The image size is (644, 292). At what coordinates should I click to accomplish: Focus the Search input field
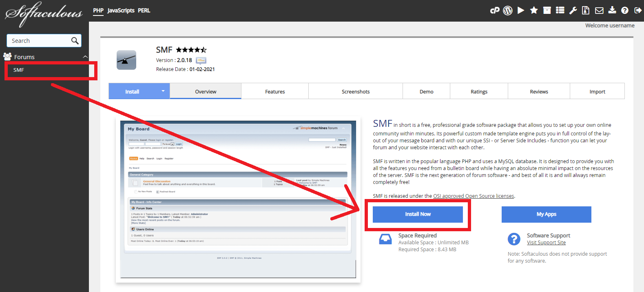point(39,41)
